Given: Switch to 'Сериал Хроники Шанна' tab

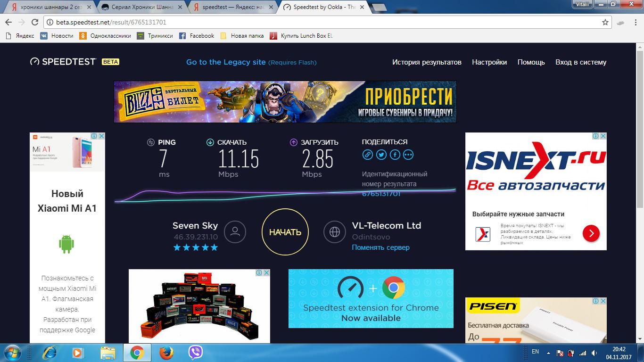Looking at the screenshot, I should 140,7.
